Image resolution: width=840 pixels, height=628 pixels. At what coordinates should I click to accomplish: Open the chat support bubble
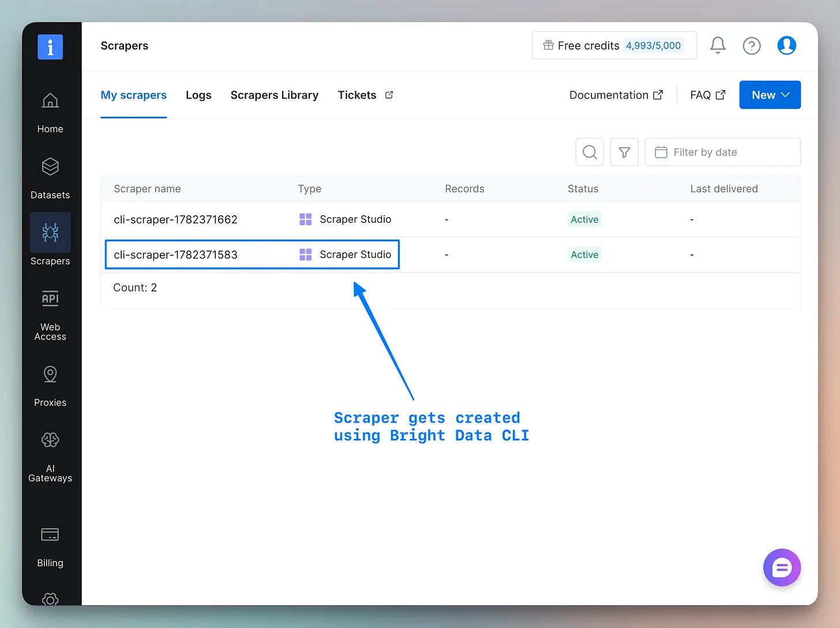pos(782,567)
